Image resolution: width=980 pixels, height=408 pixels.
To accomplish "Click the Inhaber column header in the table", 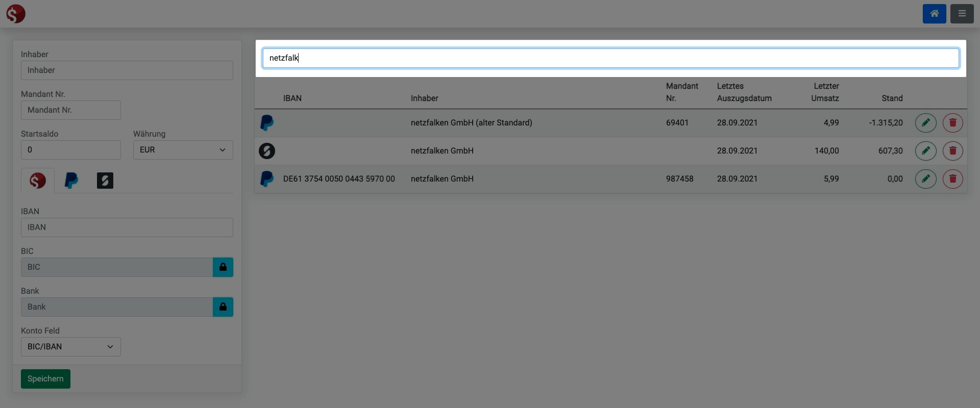I will (425, 98).
